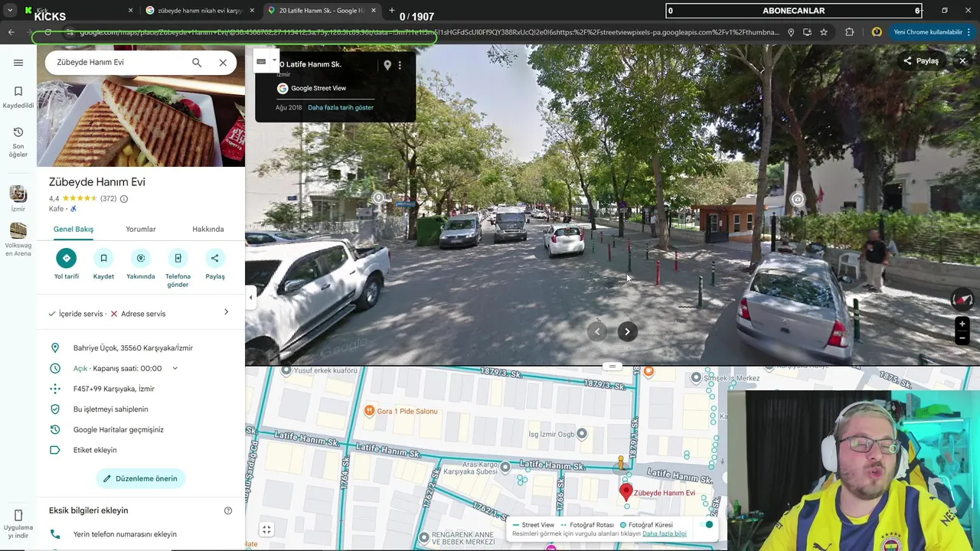Click the search magnifier icon
This screenshot has width=980, height=551.
[197, 63]
